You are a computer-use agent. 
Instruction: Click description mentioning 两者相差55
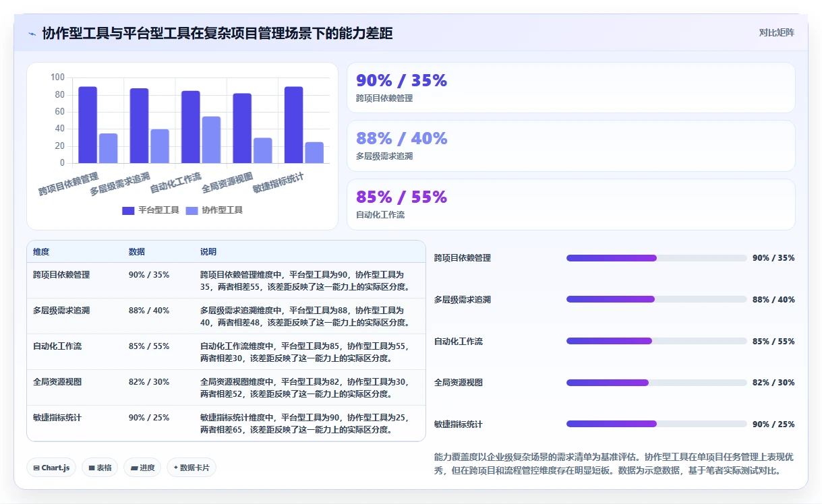point(305,281)
